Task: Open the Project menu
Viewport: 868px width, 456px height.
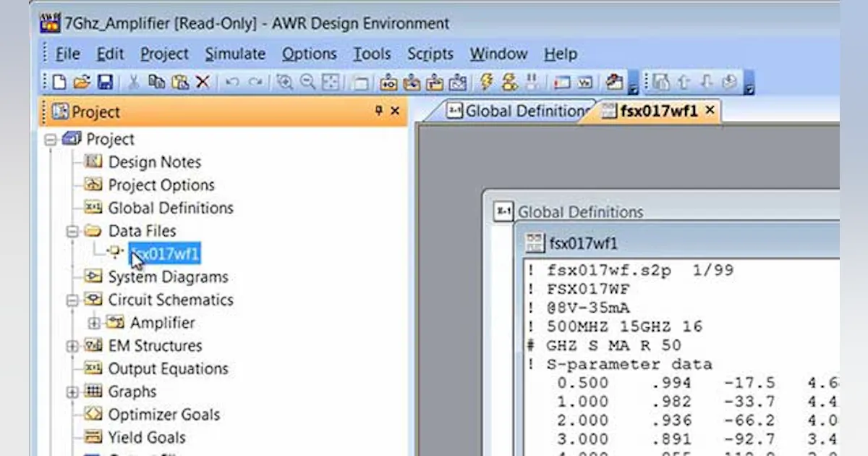Action: [x=164, y=54]
